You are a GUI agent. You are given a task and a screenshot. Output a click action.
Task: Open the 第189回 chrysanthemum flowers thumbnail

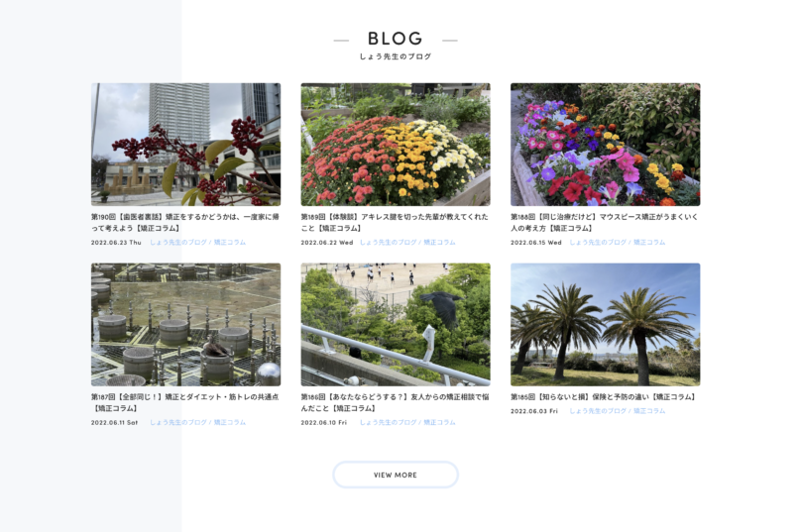(x=396, y=145)
